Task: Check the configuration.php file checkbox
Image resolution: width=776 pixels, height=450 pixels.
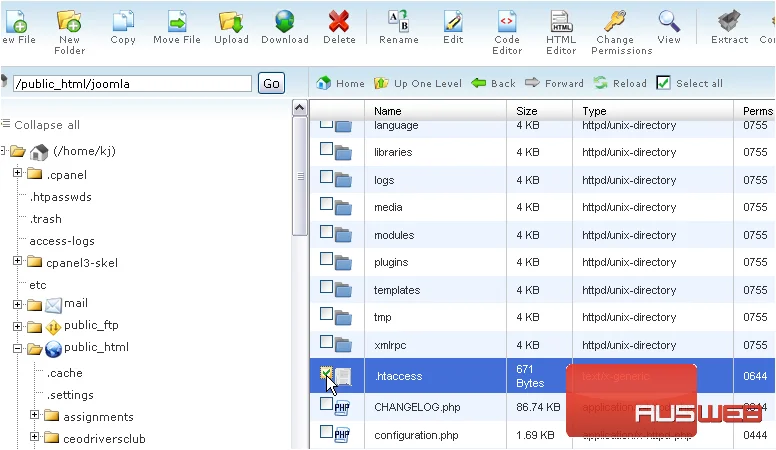Action: click(x=326, y=431)
